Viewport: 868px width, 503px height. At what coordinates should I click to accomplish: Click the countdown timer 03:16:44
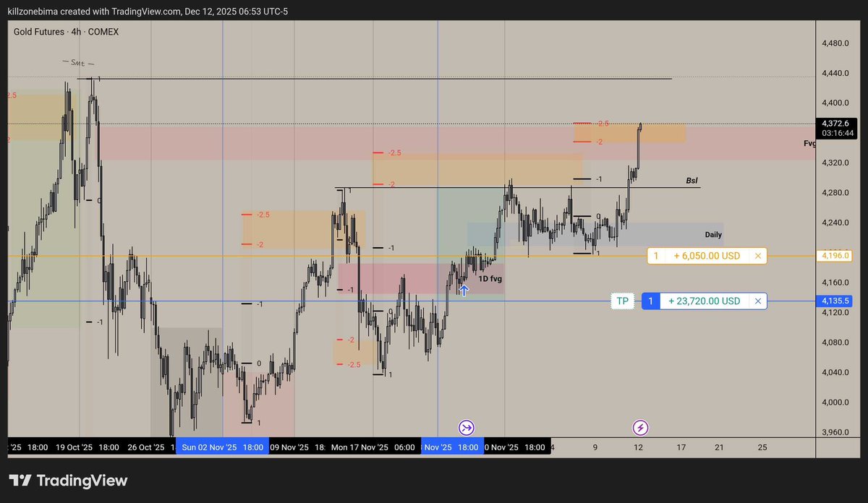tap(837, 133)
